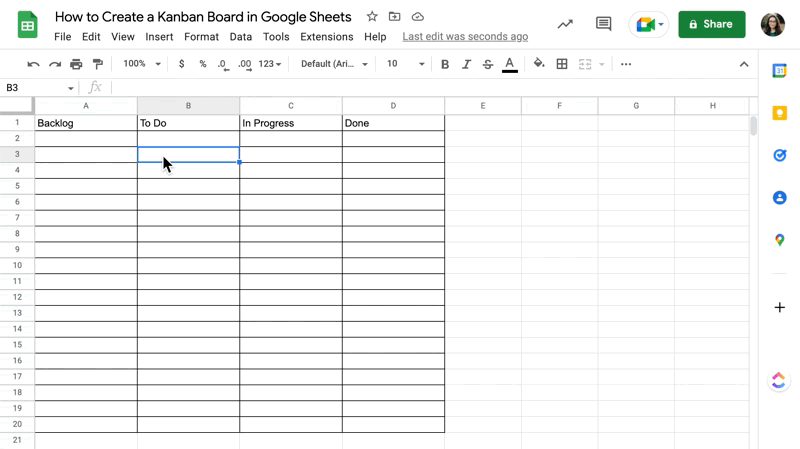The image size is (800, 449).
Task: Open 'Last edit was seconds ago' link
Action: click(465, 37)
